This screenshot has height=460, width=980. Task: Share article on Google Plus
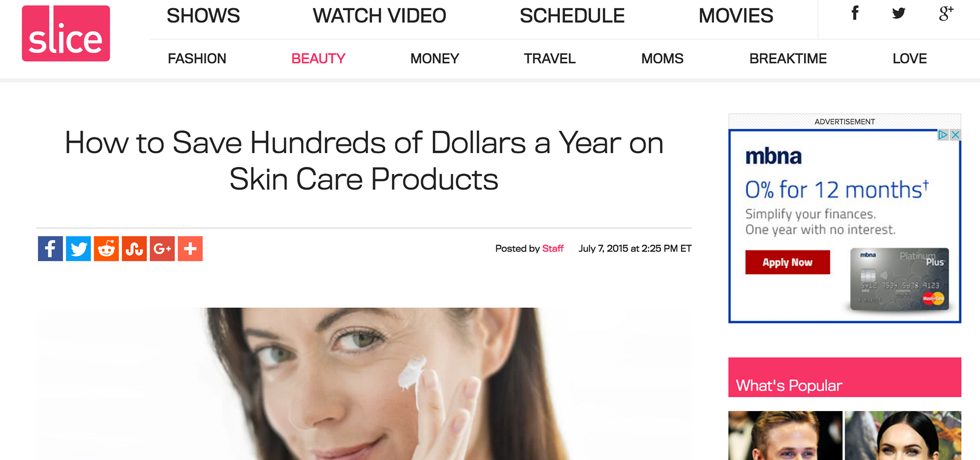[x=162, y=249]
